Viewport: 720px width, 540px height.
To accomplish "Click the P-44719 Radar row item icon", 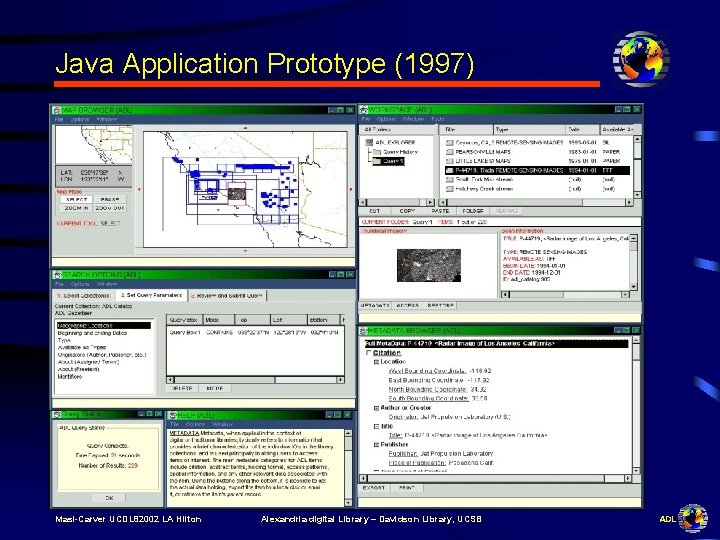I will point(450,170).
